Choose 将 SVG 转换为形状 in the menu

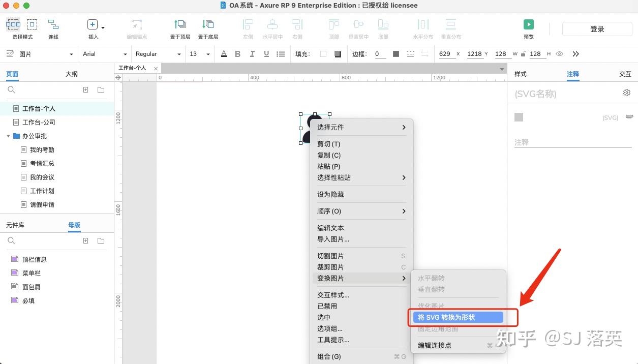[455, 317]
